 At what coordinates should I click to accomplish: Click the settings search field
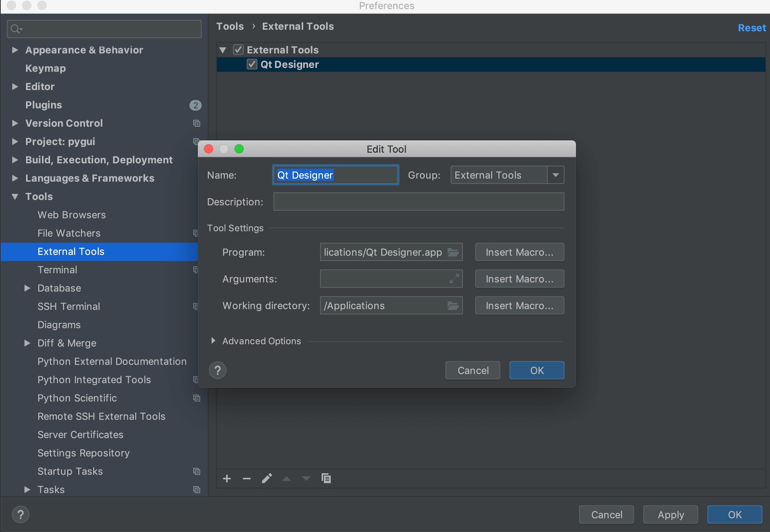104,29
